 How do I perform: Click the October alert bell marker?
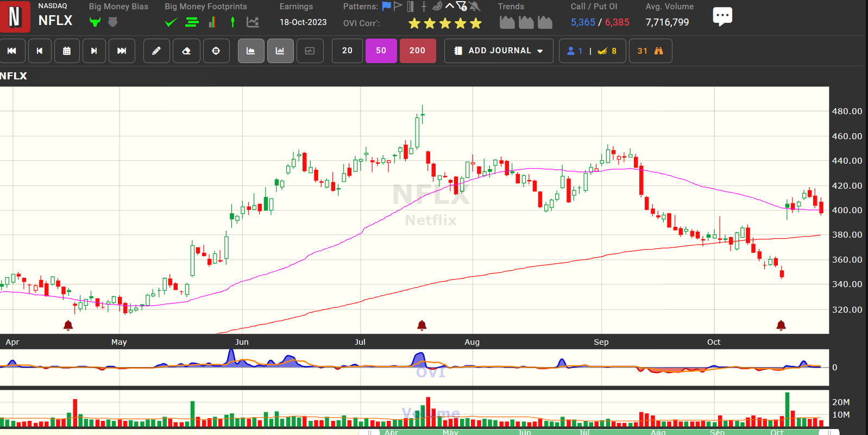tap(781, 326)
